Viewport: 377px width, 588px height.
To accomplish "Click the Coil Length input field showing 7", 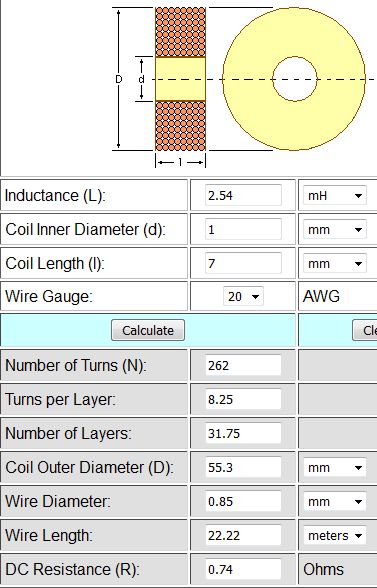I will [243, 263].
